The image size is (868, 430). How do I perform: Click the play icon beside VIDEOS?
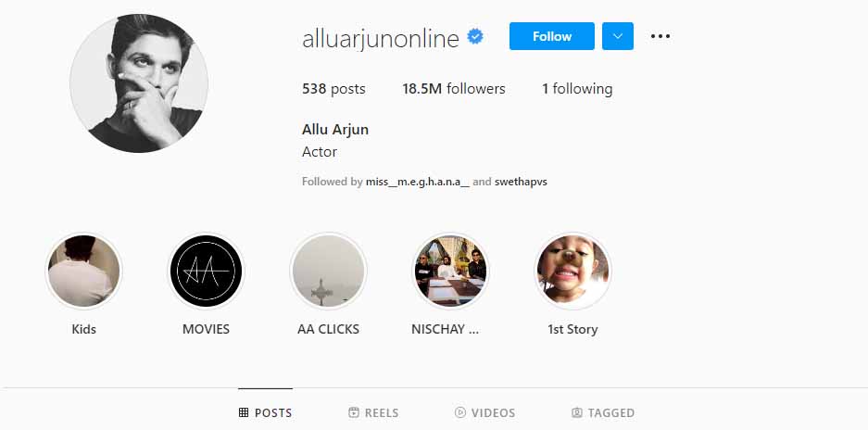[x=459, y=412]
